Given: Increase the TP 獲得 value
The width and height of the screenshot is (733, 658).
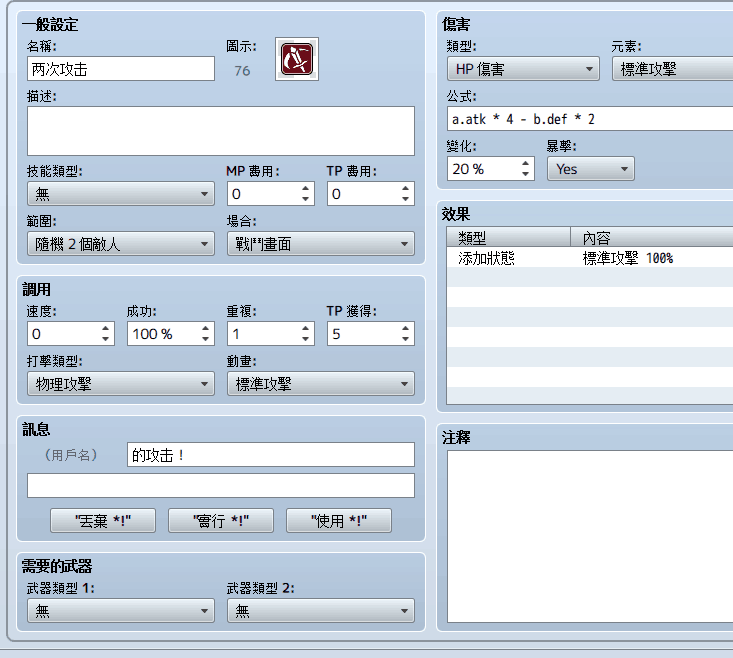Looking at the screenshot, I should [405, 328].
